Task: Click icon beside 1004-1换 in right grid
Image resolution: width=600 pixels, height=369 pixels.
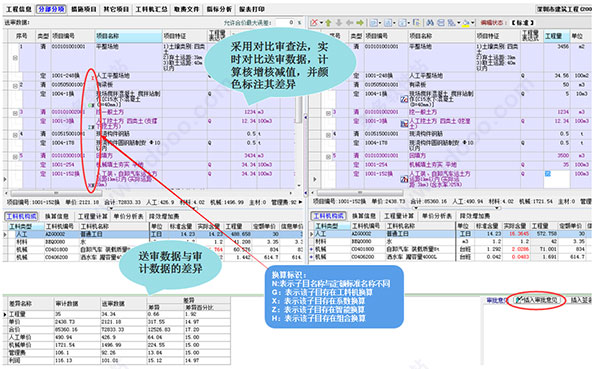Action: tap(404, 99)
